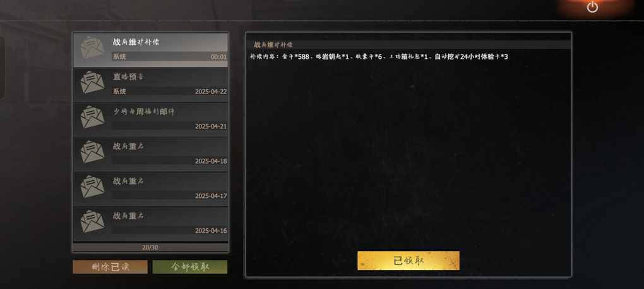Image resolution: width=644 pixels, height=289 pixels.
Task: Open the 少将每周福利邮件 mail
Action: [x=150, y=120]
